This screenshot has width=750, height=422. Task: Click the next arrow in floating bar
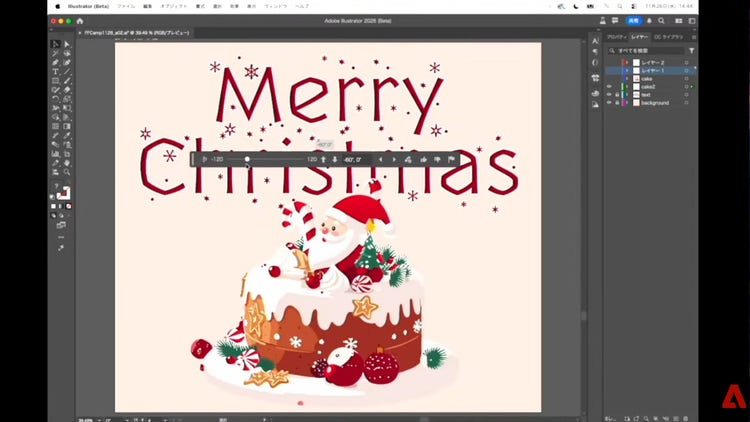tap(394, 159)
